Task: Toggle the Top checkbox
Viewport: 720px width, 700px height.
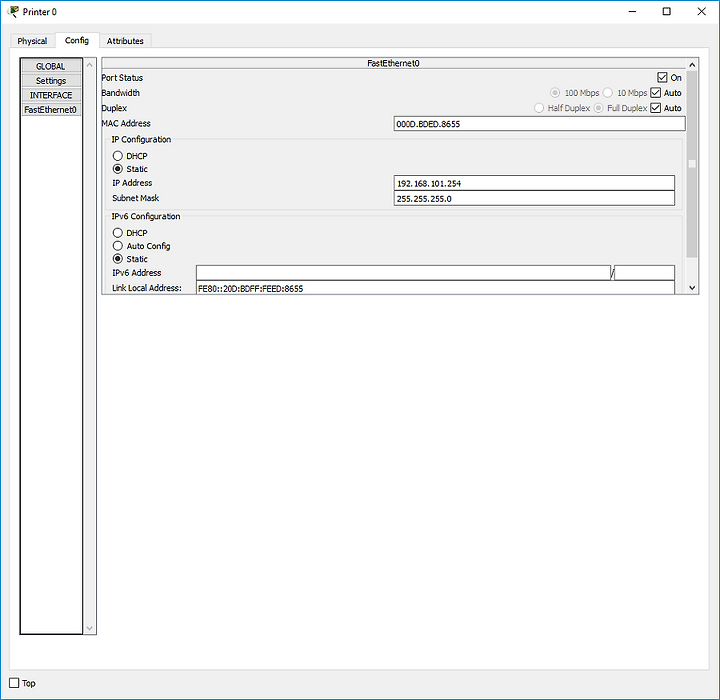Action: (14, 683)
